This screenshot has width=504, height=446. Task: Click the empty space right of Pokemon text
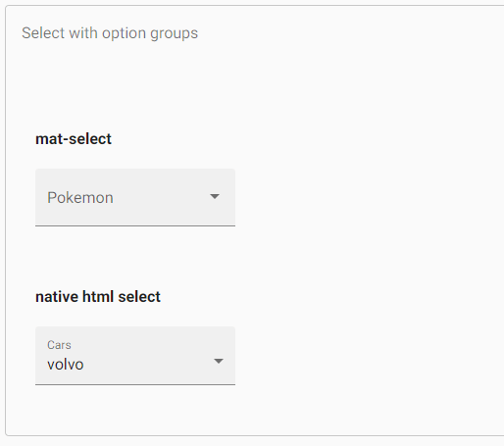[x=160, y=198]
